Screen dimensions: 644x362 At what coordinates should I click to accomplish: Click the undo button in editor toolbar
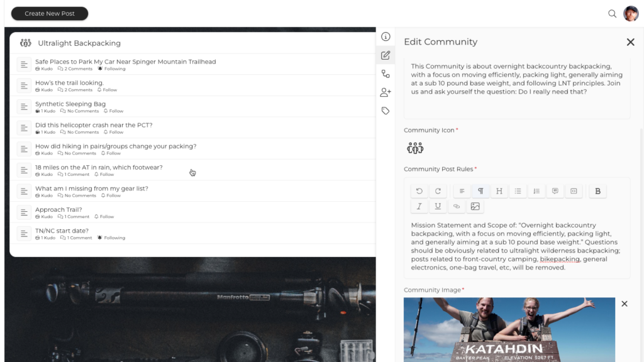(419, 191)
